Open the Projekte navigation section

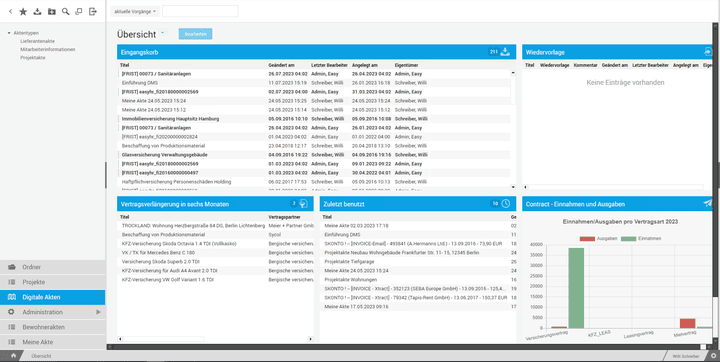tap(52, 282)
